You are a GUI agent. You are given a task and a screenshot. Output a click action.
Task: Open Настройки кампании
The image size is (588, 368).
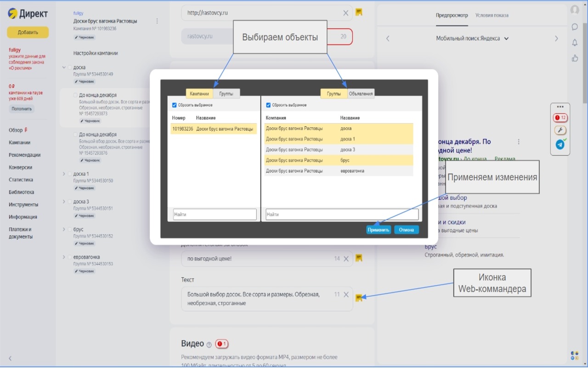click(96, 53)
